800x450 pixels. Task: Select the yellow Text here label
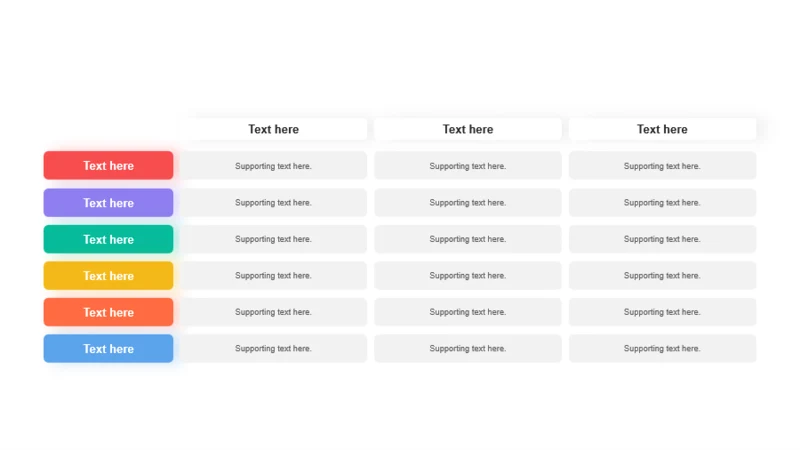[108, 276]
